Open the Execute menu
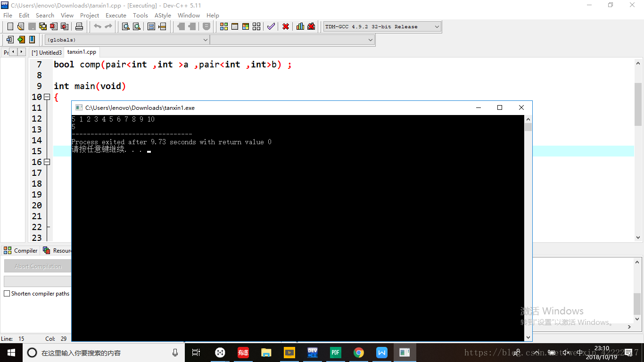 coord(116,15)
